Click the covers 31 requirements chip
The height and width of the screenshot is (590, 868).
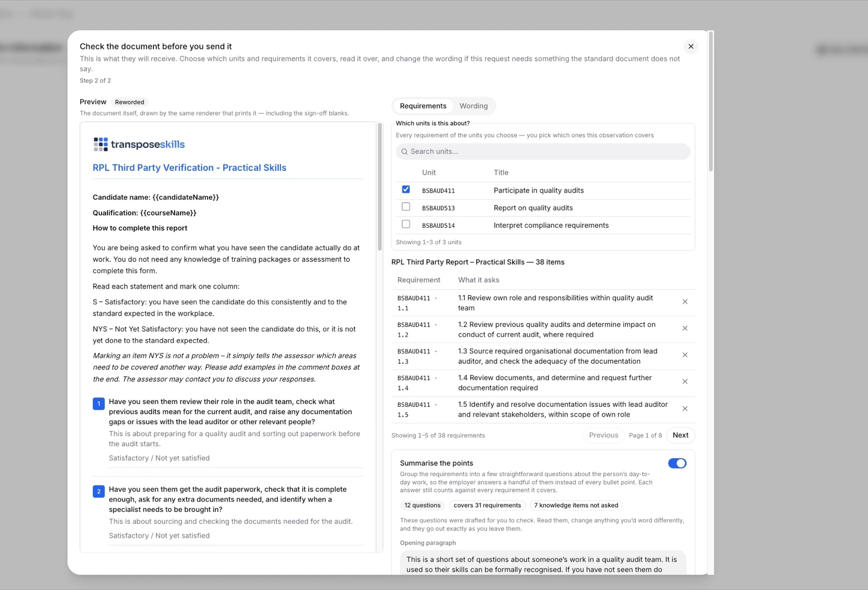tap(487, 505)
